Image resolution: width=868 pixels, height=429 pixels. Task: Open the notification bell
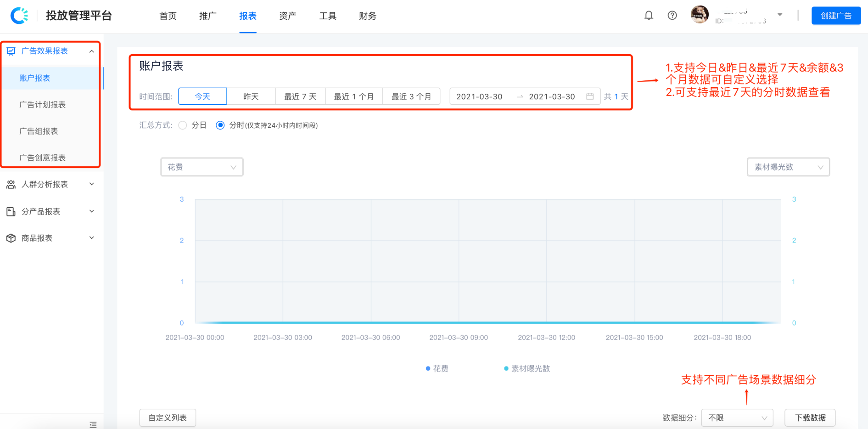[x=649, y=15]
